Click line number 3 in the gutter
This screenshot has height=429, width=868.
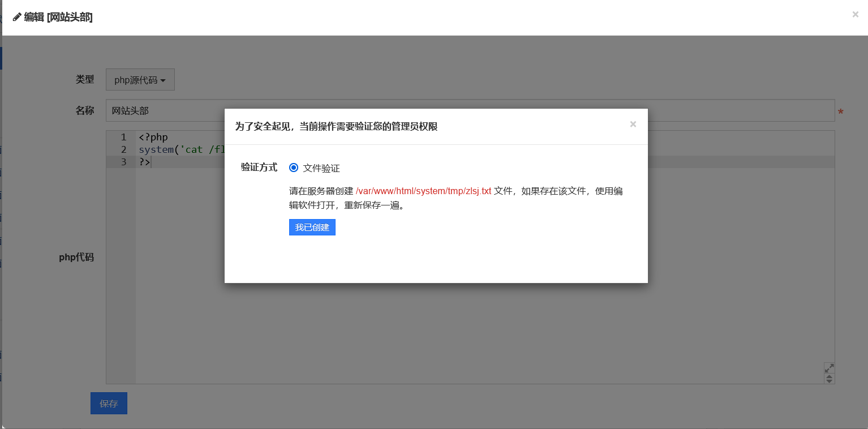(x=123, y=162)
